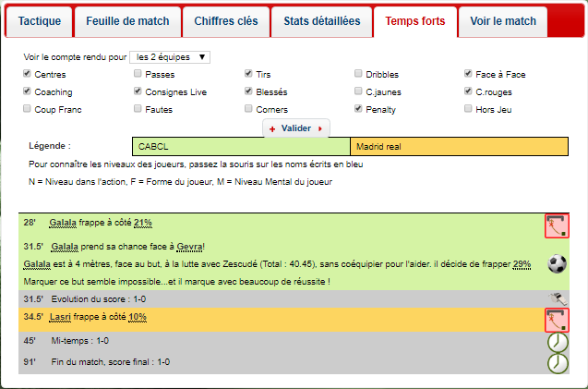Click the 29% shot percentage link
Screen dimensions: 588x389
pos(522,264)
